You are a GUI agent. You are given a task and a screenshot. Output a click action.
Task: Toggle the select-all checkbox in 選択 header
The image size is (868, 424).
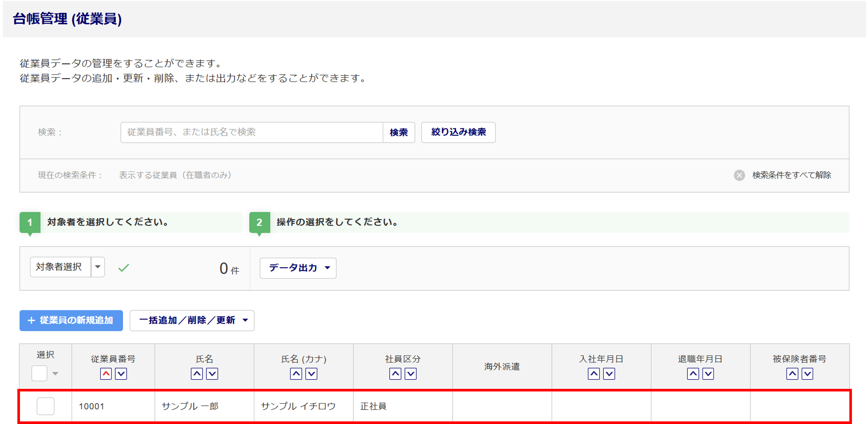click(39, 373)
